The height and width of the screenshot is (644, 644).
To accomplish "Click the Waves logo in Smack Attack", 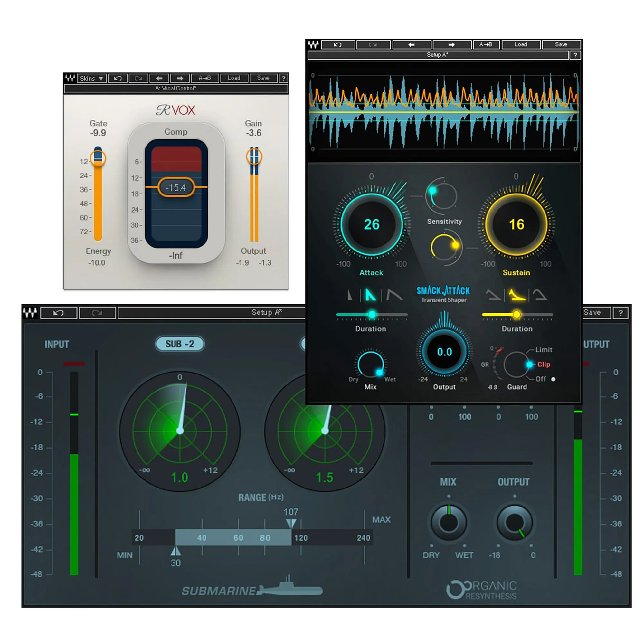I will pyautogui.click(x=313, y=45).
